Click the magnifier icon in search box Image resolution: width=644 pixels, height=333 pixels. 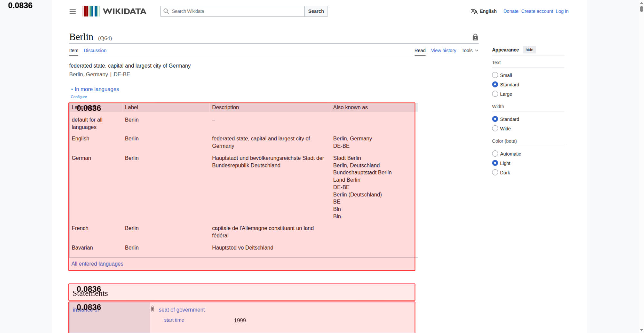click(166, 11)
